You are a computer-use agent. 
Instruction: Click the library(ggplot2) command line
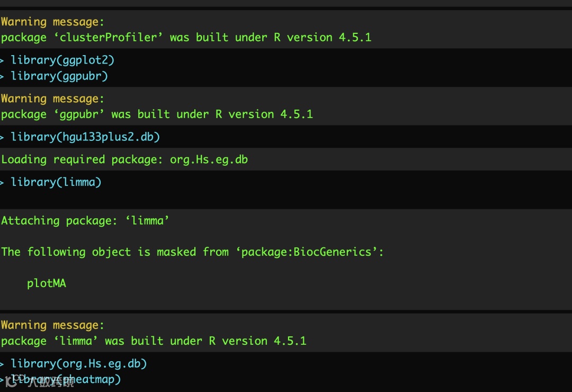tap(62, 60)
